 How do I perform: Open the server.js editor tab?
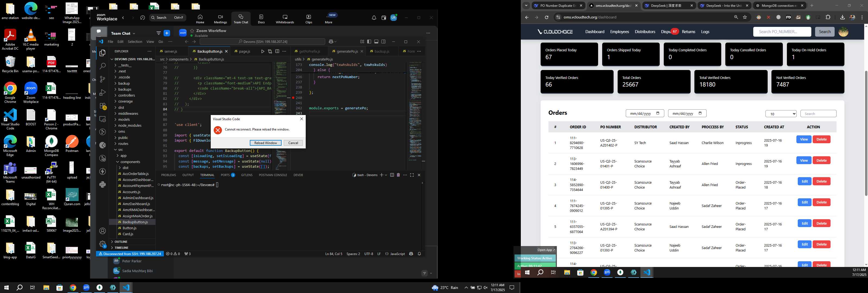[171, 51]
